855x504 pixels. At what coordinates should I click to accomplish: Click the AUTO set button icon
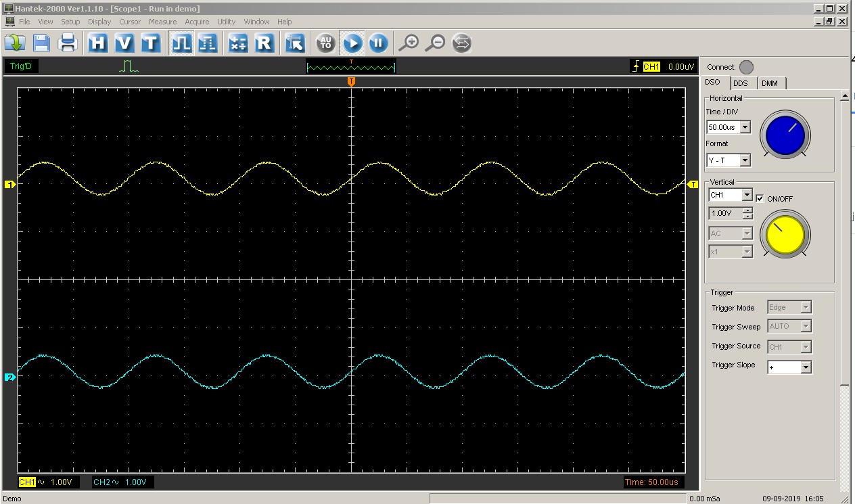click(326, 43)
